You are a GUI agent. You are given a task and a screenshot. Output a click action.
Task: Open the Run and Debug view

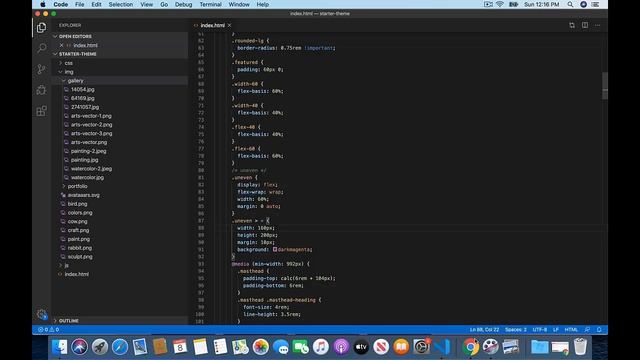(41, 90)
